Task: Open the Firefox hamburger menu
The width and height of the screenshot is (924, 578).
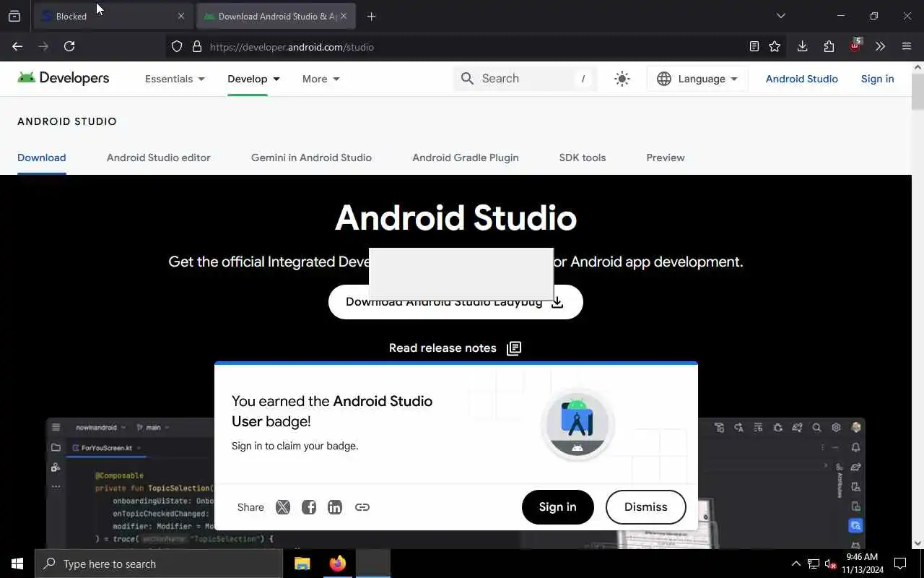Action: (x=907, y=46)
